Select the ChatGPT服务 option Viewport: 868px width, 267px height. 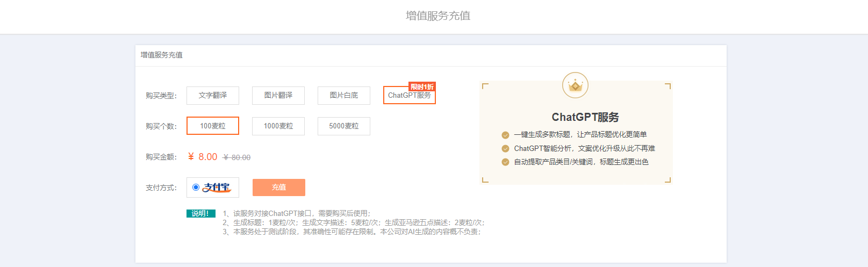(x=410, y=95)
